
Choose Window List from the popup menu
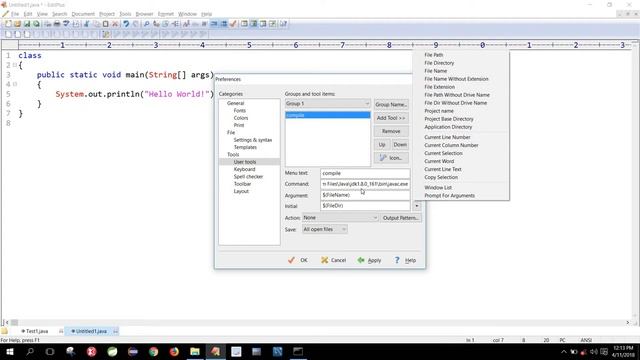pos(438,187)
